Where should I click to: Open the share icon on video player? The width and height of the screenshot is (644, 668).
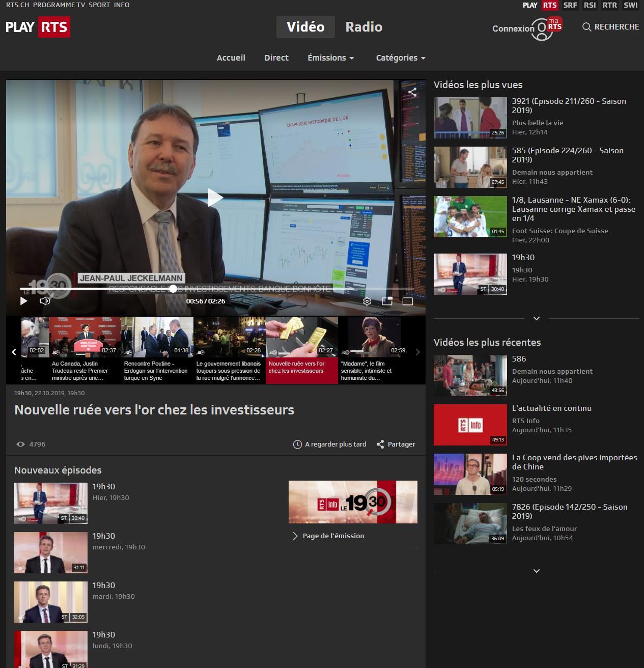tap(412, 92)
